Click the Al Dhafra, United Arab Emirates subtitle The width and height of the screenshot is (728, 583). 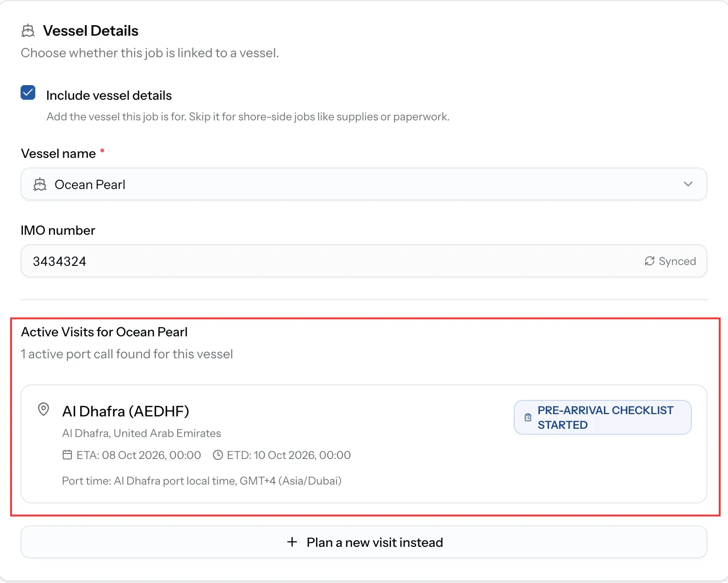click(x=141, y=433)
